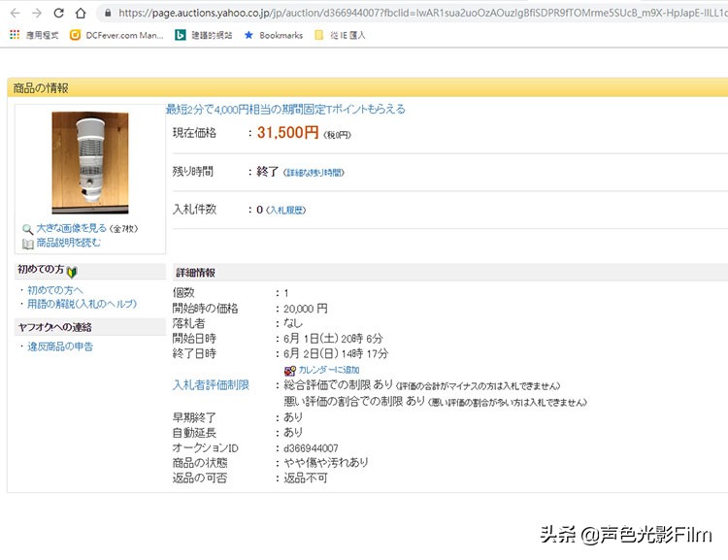Reload the page with the refresh icon
This screenshot has width=728, height=560.
point(58,13)
